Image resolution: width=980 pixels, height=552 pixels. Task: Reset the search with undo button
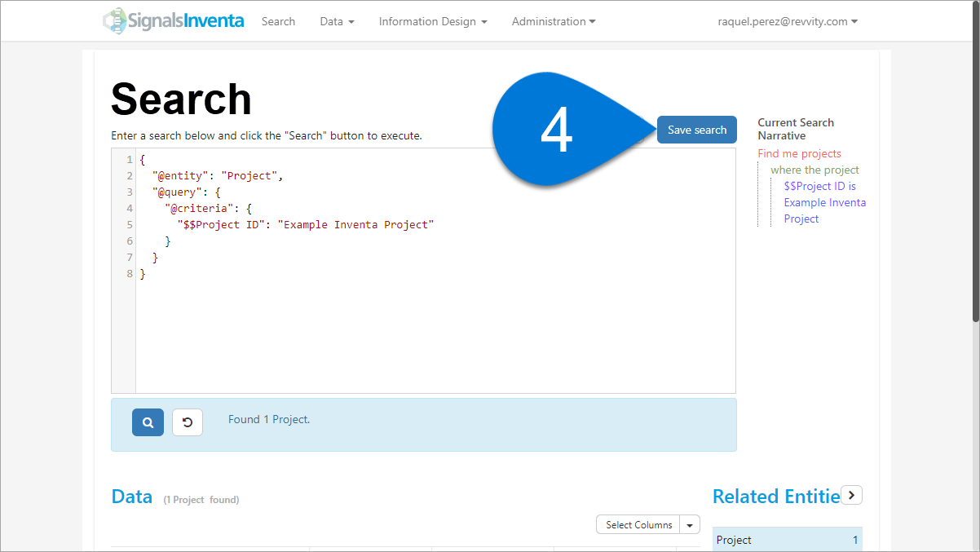(x=188, y=422)
